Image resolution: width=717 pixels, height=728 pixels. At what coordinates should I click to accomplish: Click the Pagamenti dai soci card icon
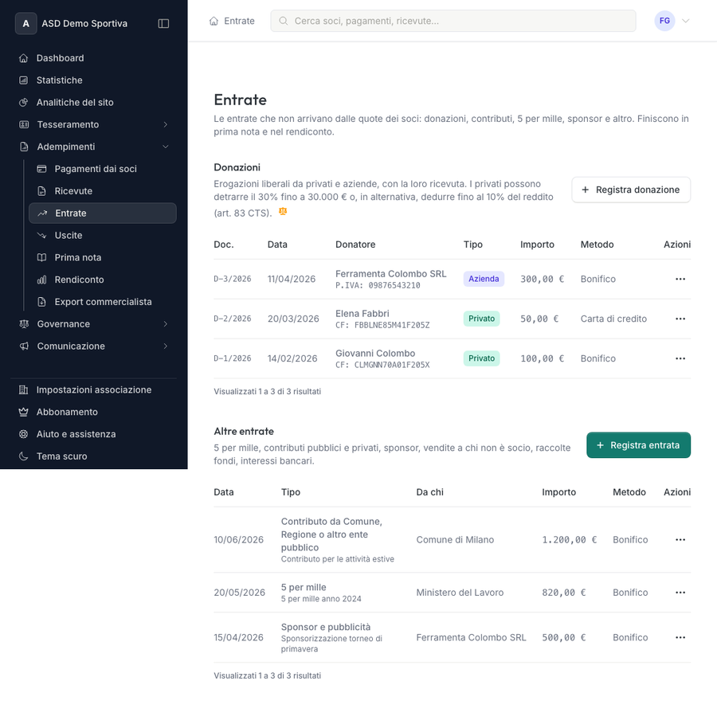[x=41, y=169]
